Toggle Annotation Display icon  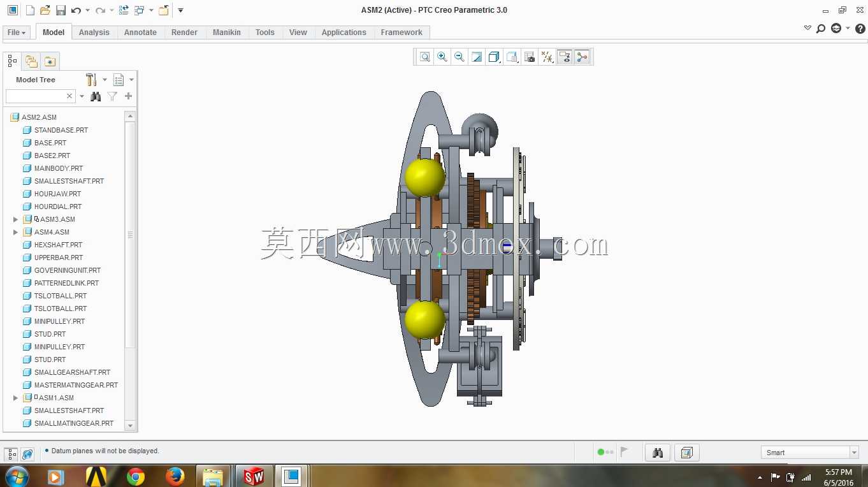pyautogui.click(x=564, y=57)
